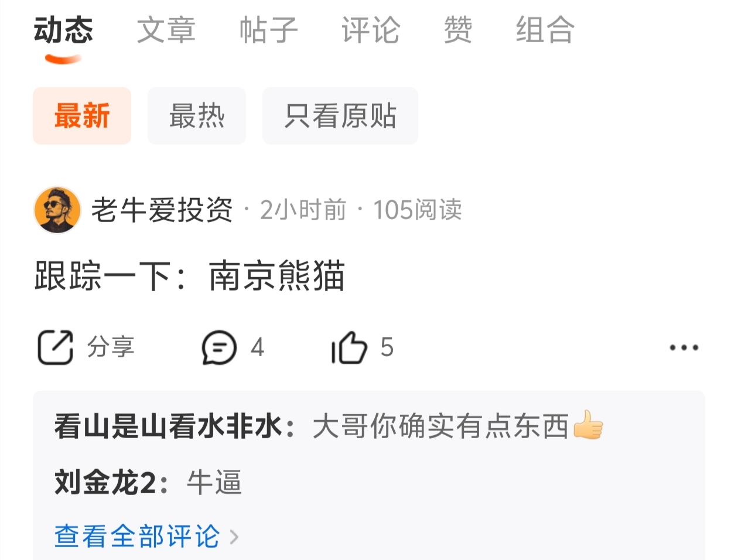The height and width of the screenshot is (560, 738).
Task: Open commenter 刘金龙2's profile
Action: click(x=105, y=483)
